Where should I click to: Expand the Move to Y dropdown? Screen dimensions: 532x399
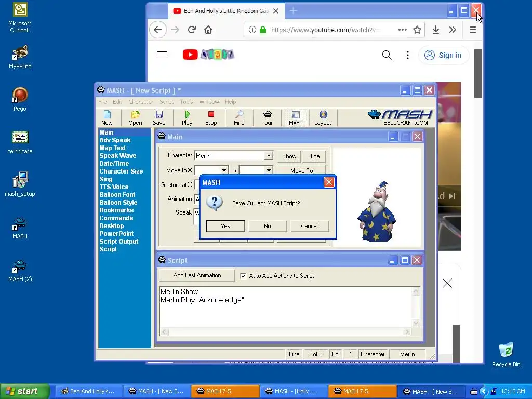pos(269,170)
